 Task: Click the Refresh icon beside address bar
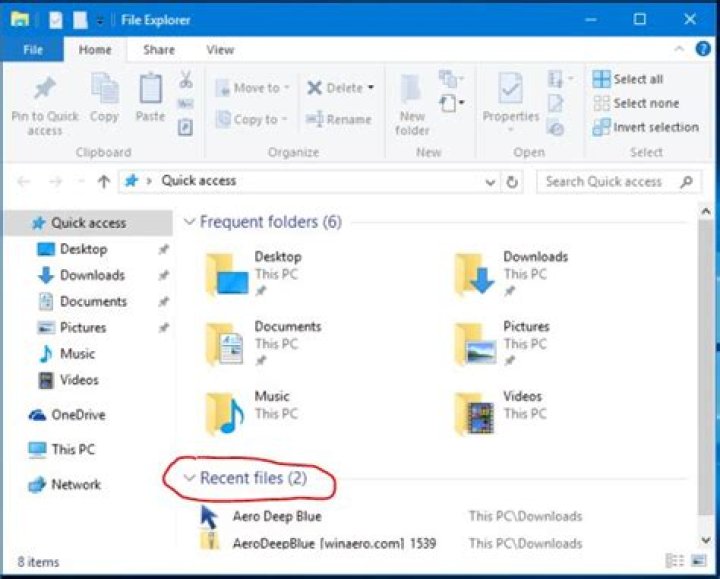(512, 182)
